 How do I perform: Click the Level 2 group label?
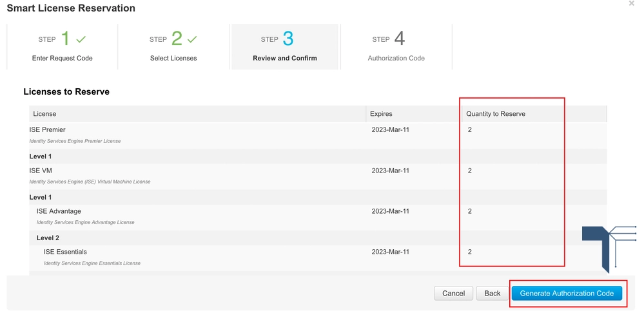(48, 238)
